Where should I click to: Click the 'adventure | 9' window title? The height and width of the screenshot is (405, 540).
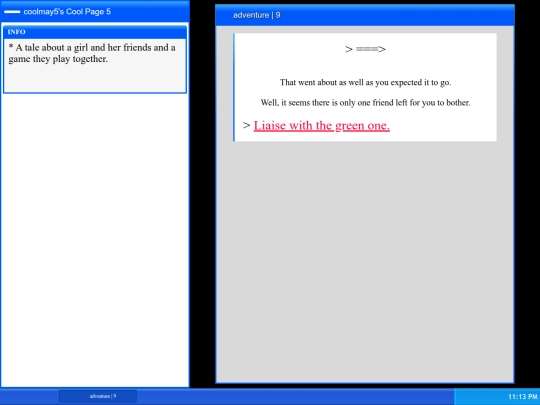coord(257,15)
